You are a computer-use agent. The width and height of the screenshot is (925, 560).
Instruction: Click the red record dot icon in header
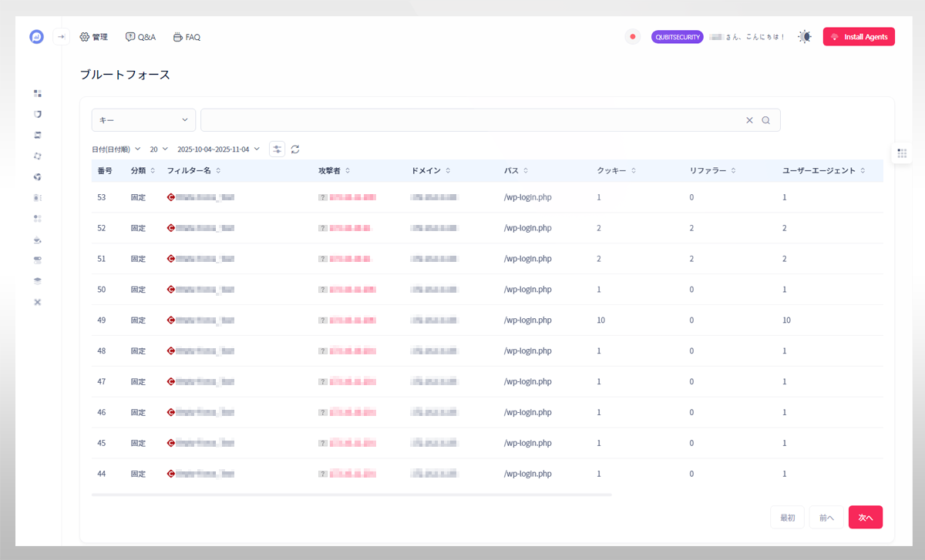633,37
